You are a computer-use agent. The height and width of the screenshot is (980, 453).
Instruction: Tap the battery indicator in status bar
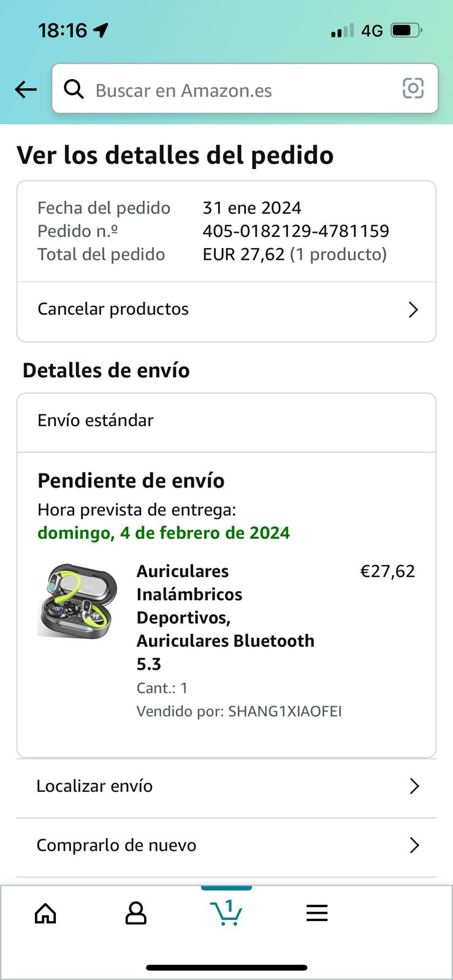tap(406, 30)
